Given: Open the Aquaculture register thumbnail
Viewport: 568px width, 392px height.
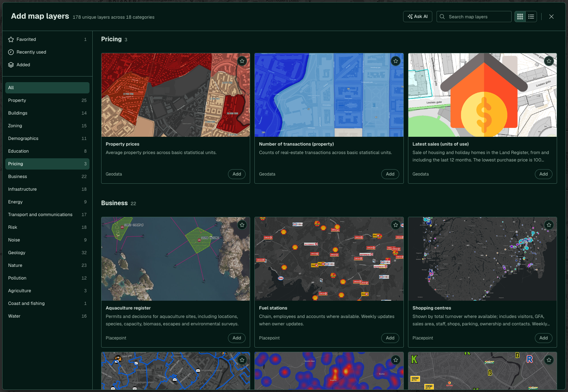Looking at the screenshot, I should tap(175, 259).
